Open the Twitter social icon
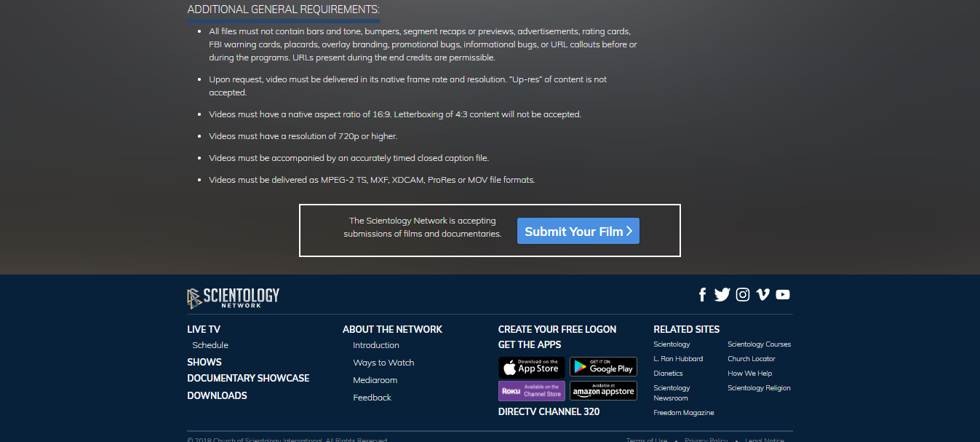 point(722,295)
